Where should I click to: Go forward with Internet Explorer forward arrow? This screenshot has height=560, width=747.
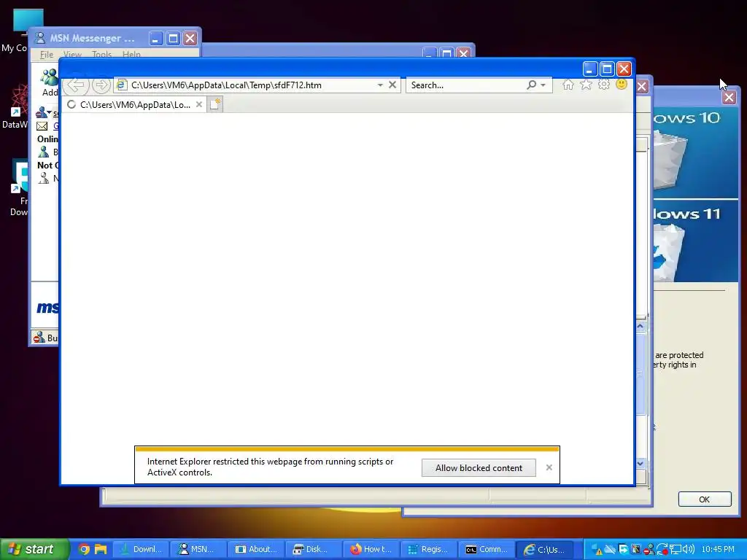[x=101, y=85]
